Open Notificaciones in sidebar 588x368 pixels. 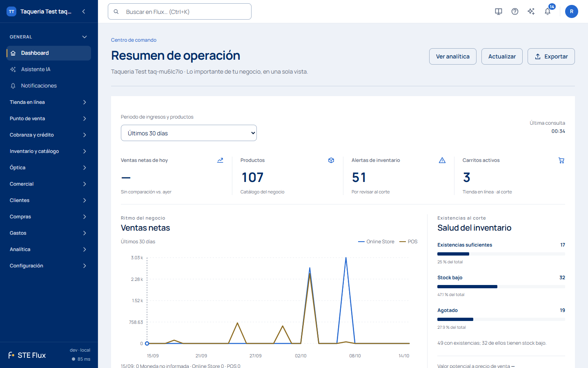[x=49, y=86]
